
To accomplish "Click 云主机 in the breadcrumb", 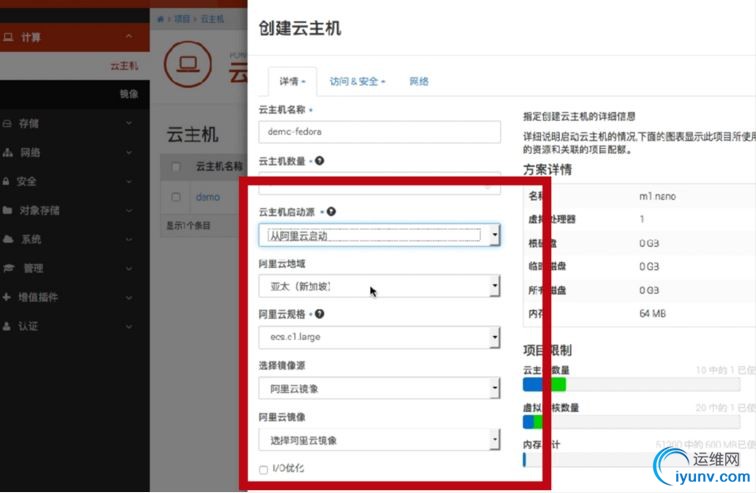I will coord(212,19).
